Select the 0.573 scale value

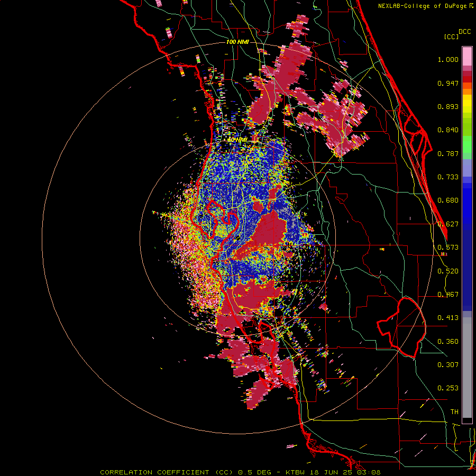pos(448,248)
